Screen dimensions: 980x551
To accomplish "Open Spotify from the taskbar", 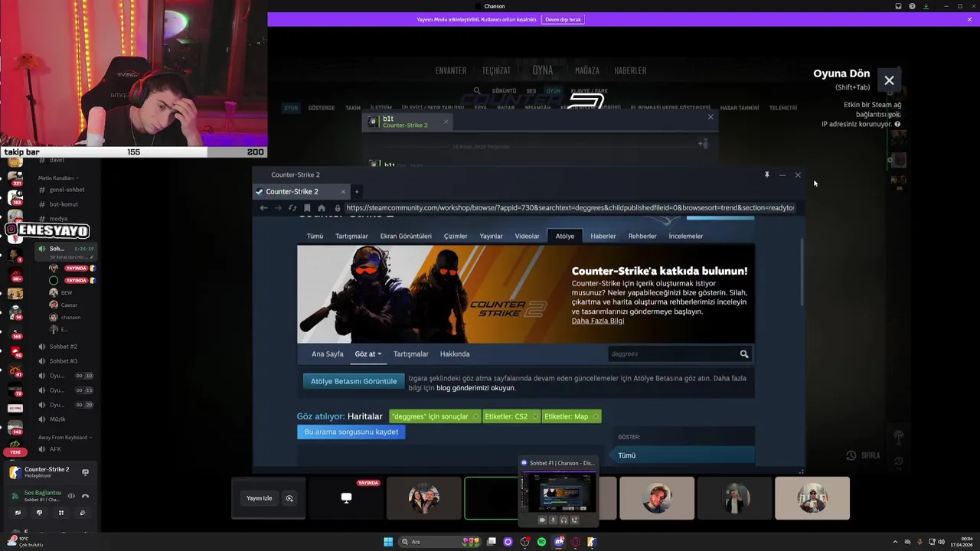I will [541, 542].
